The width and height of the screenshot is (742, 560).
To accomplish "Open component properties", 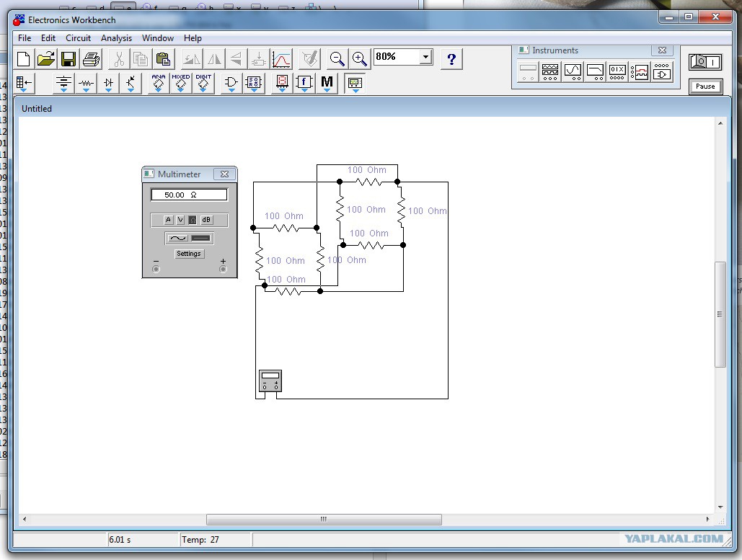I will [310, 59].
